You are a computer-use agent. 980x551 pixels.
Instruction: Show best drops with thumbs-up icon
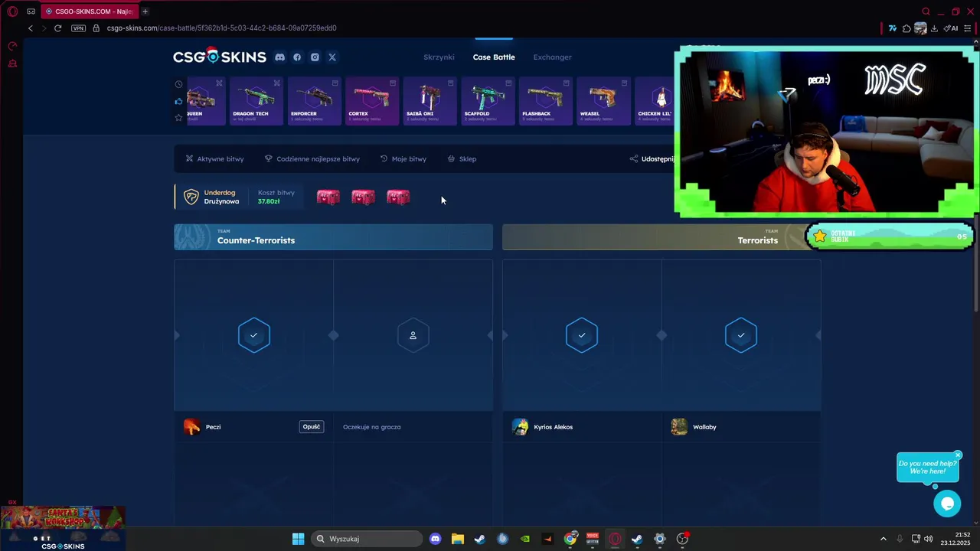(178, 101)
